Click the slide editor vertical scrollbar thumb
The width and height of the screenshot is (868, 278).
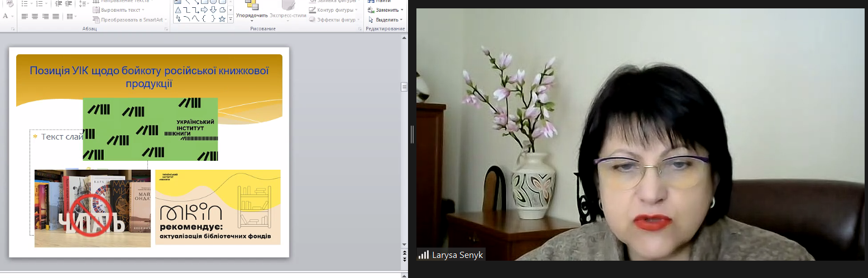click(x=404, y=87)
